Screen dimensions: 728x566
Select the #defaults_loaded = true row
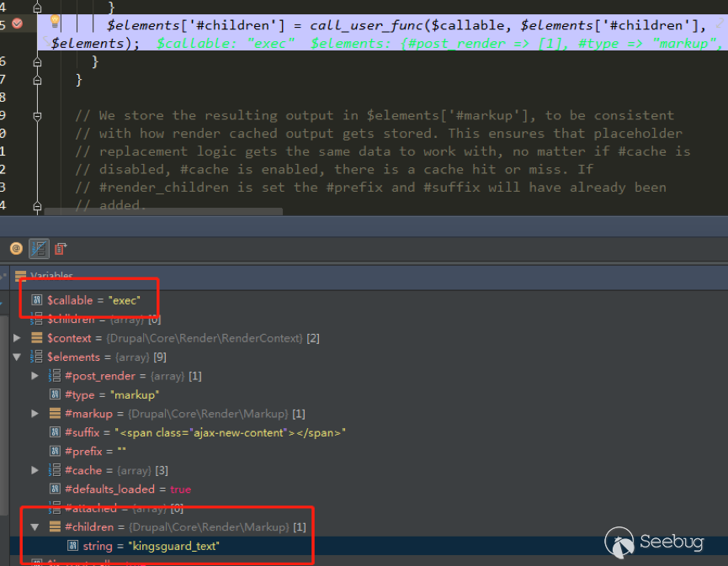pos(120,489)
